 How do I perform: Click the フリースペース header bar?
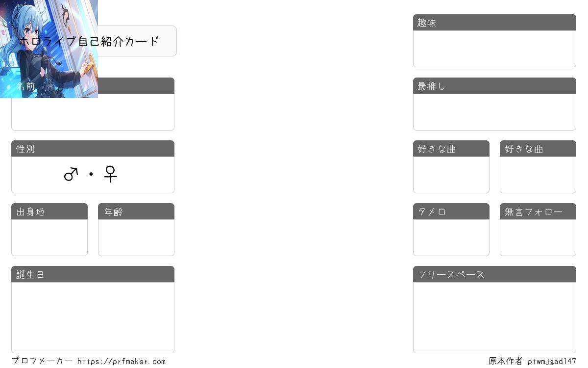point(494,274)
